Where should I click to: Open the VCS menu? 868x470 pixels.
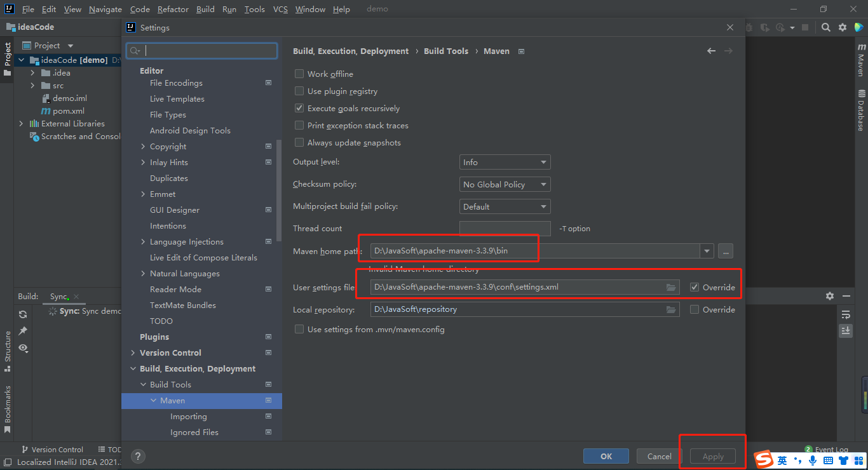280,9
